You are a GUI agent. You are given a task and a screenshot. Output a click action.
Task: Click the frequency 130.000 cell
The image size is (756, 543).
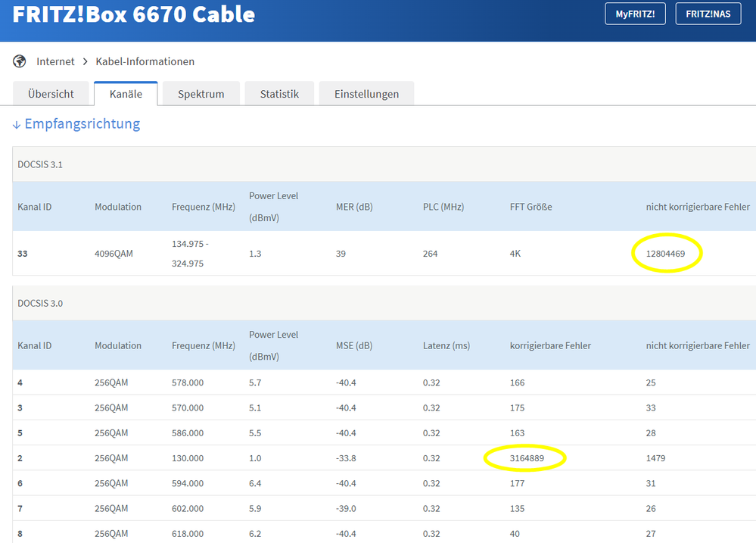coord(188,458)
